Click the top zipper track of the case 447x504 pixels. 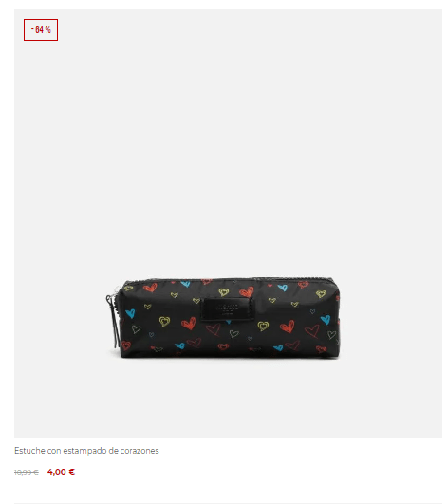click(228, 280)
